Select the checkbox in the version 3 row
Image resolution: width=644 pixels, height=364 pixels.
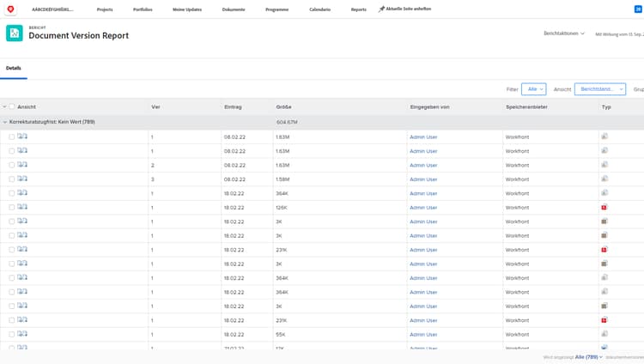[12, 179]
